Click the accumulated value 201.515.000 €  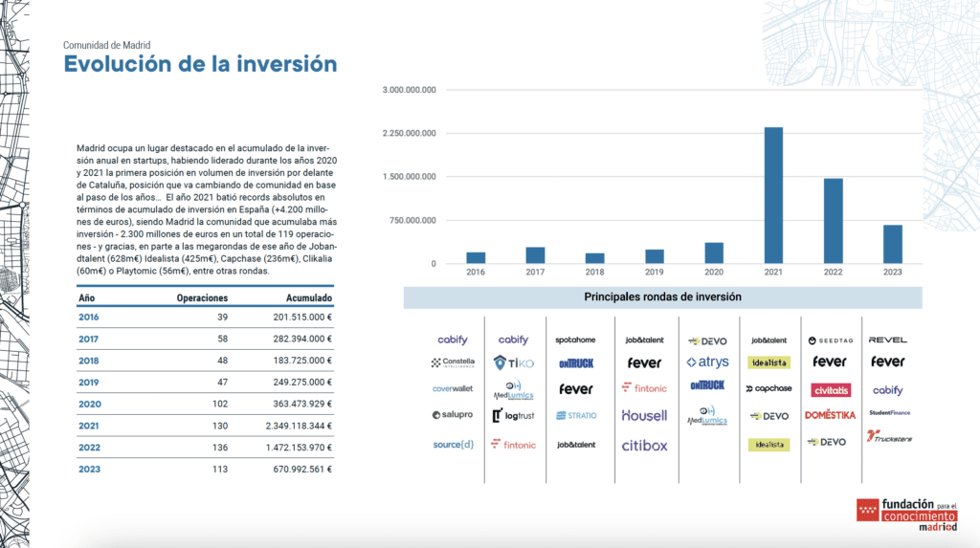(x=302, y=317)
